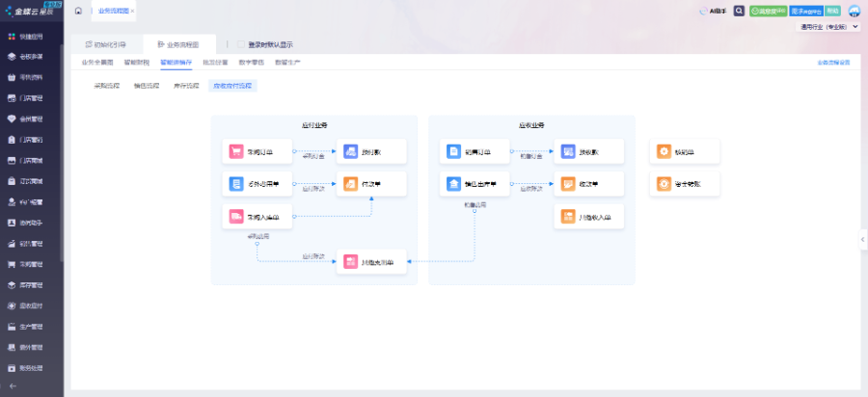The width and height of the screenshot is (868, 397).
Task: Click the 业务流程设置 link
Action: coord(833,62)
